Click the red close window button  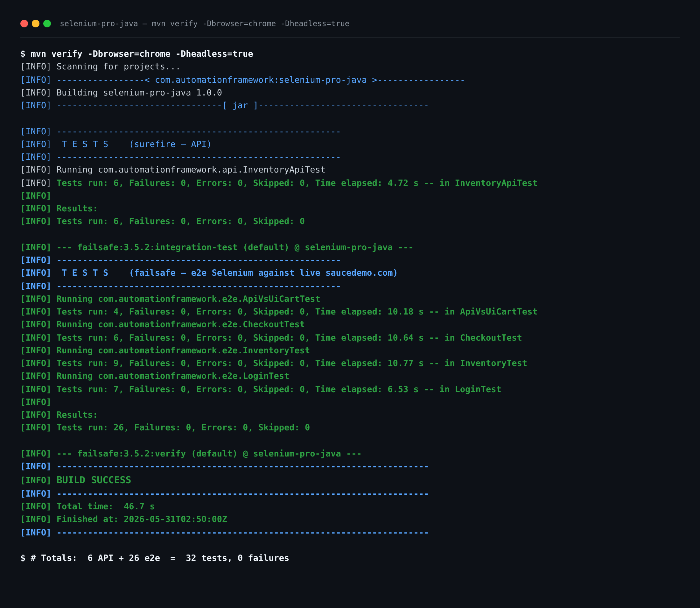tap(24, 24)
